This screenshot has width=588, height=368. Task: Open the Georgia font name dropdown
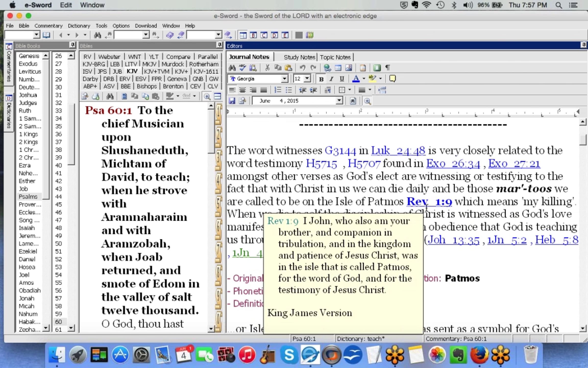284,79
